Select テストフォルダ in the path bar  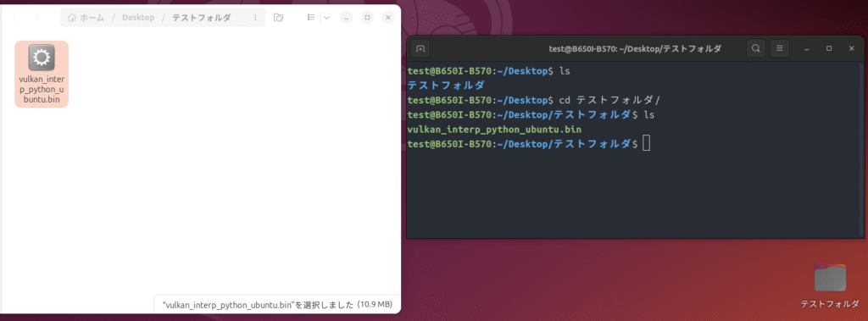[201, 18]
